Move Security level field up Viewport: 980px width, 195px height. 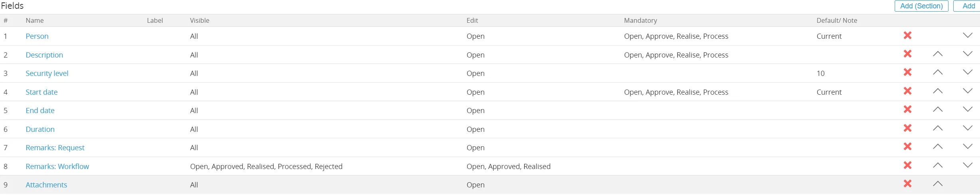point(938,72)
